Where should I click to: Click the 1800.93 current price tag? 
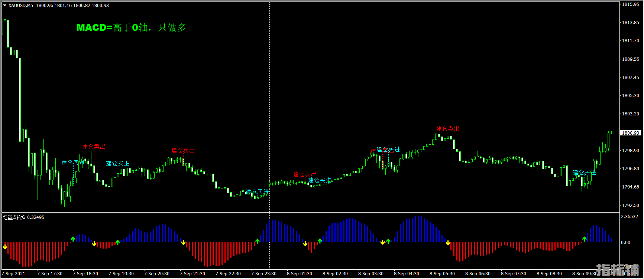coord(631,133)
